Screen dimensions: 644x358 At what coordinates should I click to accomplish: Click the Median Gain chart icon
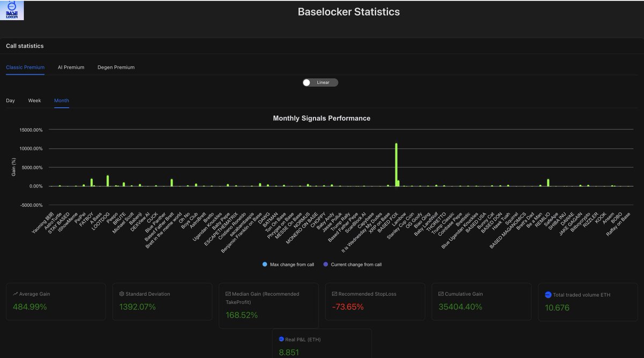[228, 294]
